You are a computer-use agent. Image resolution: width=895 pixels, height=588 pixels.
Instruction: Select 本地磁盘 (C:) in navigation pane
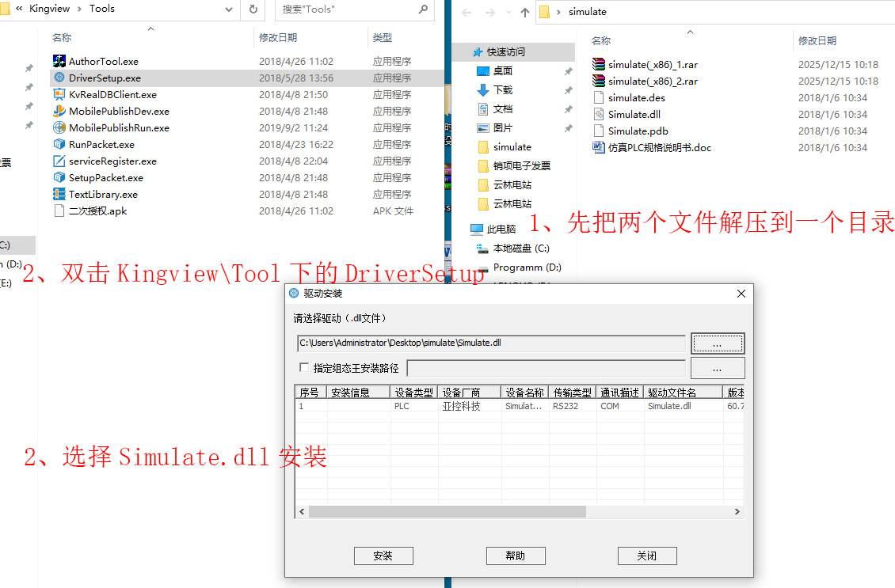[x=520, y=248]
